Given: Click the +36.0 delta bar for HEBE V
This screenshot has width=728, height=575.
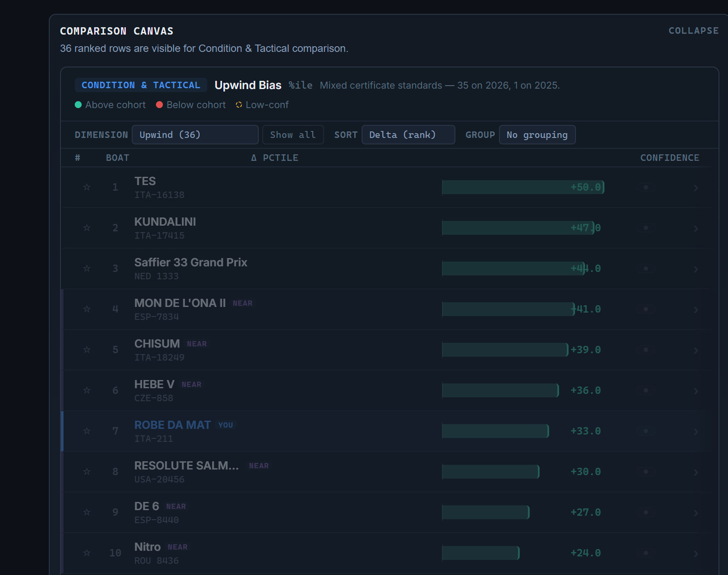Looking at the screenshot, I should click(500, 390).
